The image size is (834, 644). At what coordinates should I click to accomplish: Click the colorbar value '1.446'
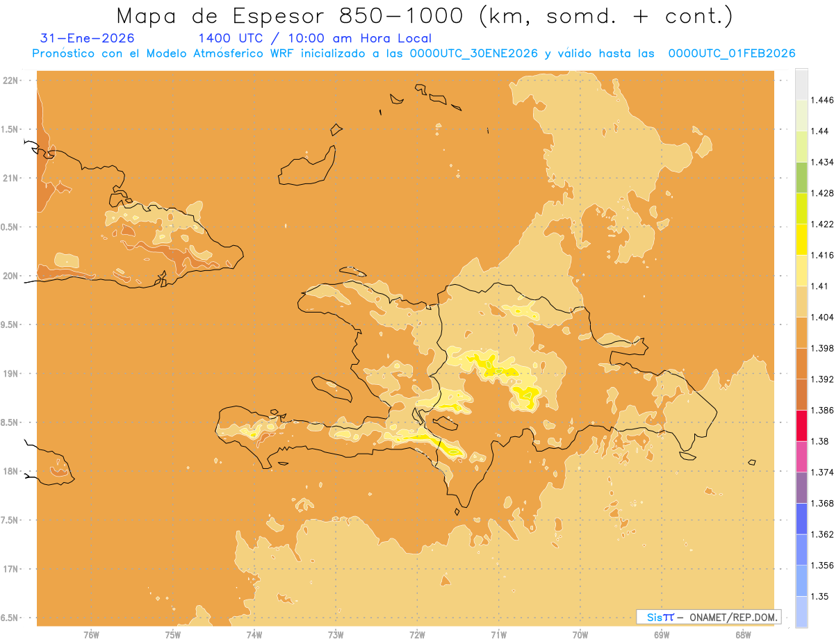tap(823, 100)
